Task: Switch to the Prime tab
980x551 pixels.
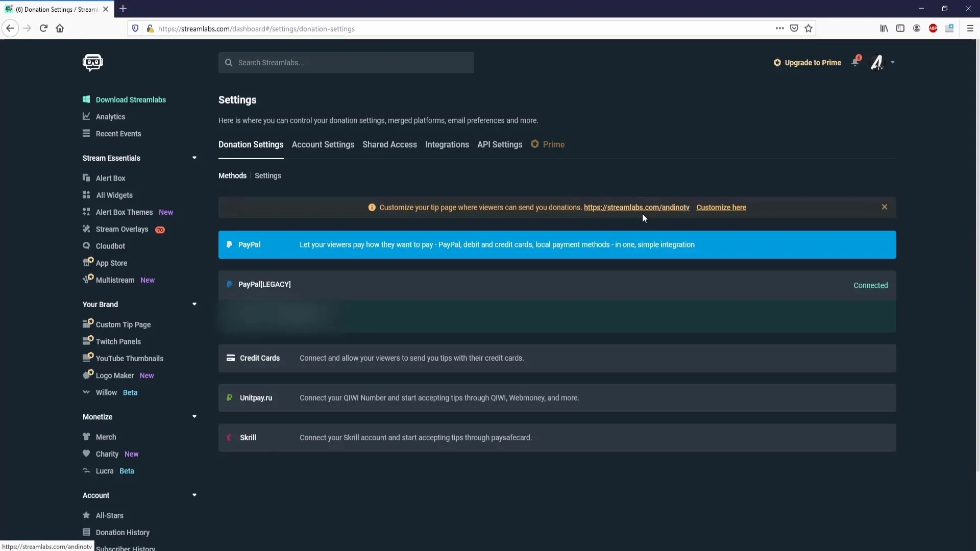Action: point(548,144)
